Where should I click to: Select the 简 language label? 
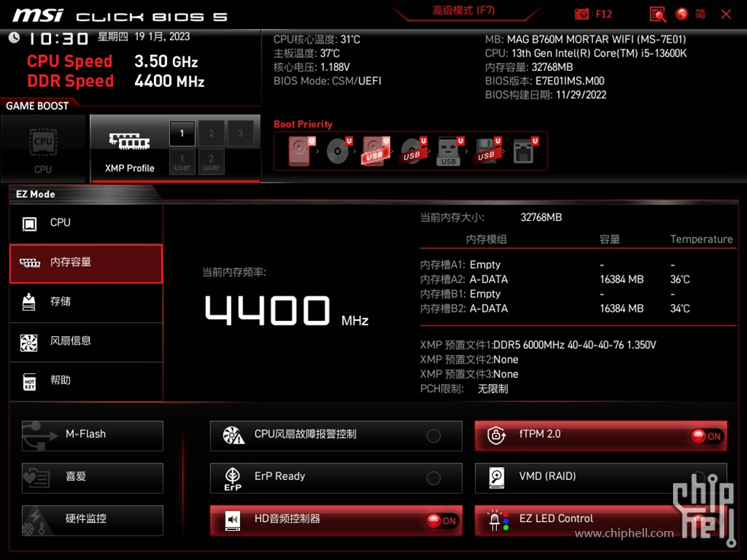(x=700, y=14)
